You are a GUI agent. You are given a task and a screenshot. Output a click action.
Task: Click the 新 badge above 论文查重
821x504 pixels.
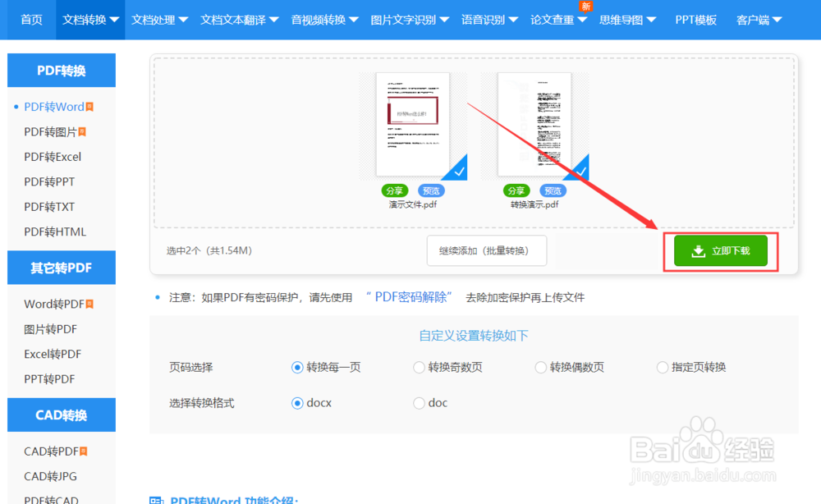(585, 6)
